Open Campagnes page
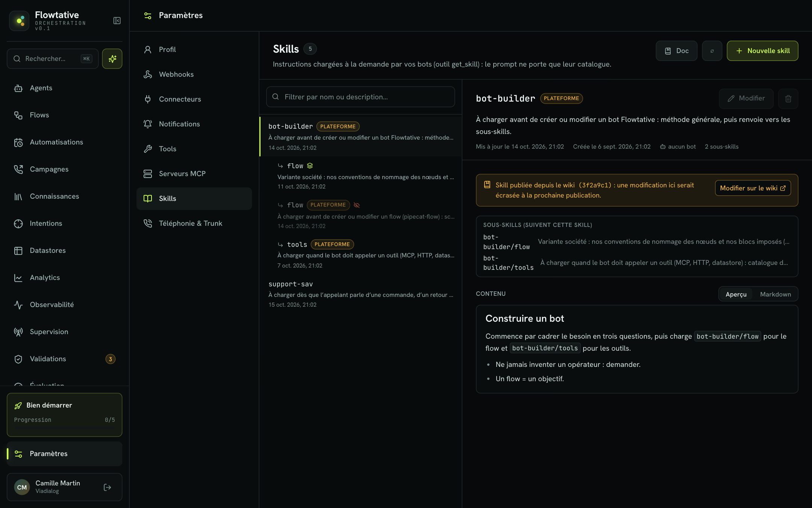Viewport: 812px width, 508px height. pyautogui.click(x=65, y=169)
